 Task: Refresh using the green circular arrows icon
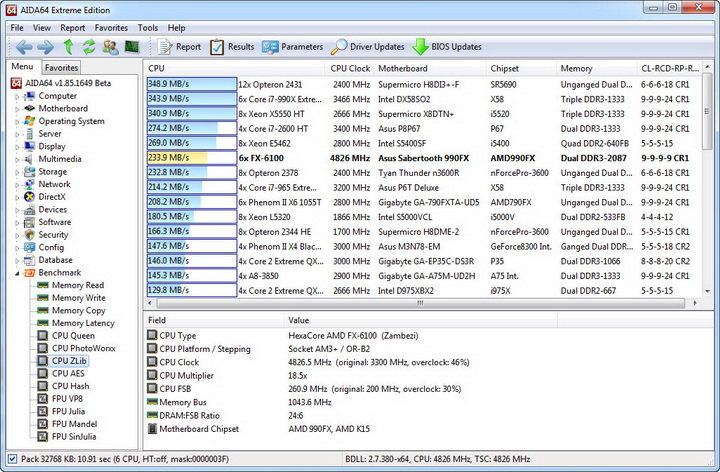point(89,47)
